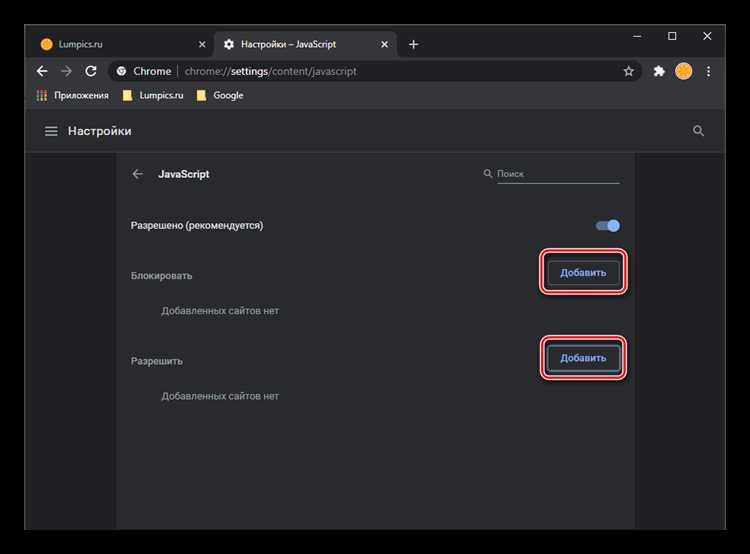Return from JavaScript page via back arrow
750x554 pixels.
tap(138, 174)
